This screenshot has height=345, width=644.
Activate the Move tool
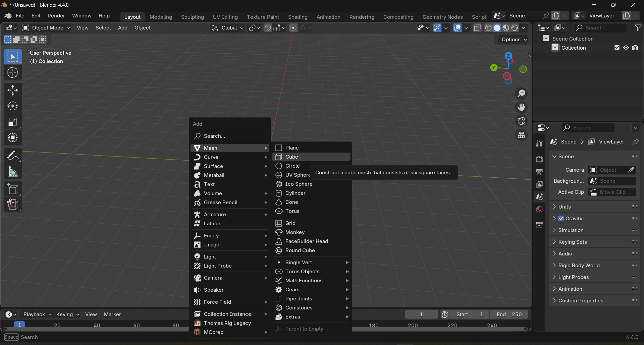13,90
